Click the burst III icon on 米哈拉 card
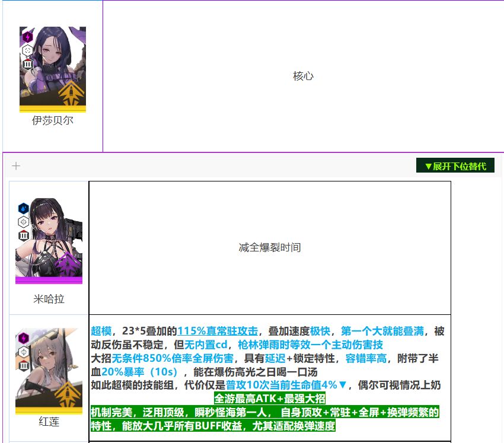The height and width of the screenshot is (443, 504). pos(24,235)
